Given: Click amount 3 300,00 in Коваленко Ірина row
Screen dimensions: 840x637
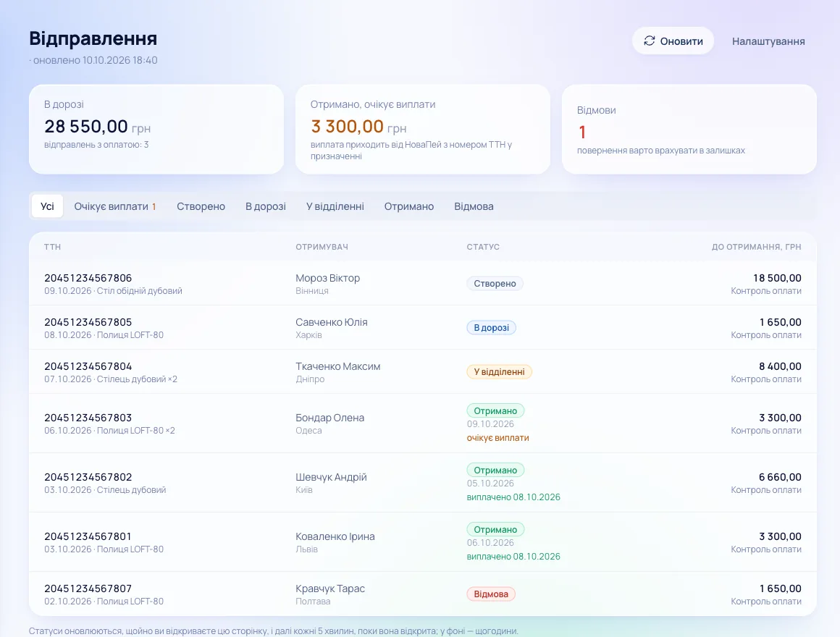Looking at the screenshot, I should (780, 536).
